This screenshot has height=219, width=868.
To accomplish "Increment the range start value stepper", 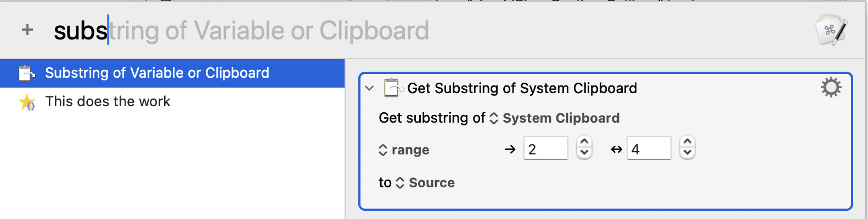I will tap(584, 143).
